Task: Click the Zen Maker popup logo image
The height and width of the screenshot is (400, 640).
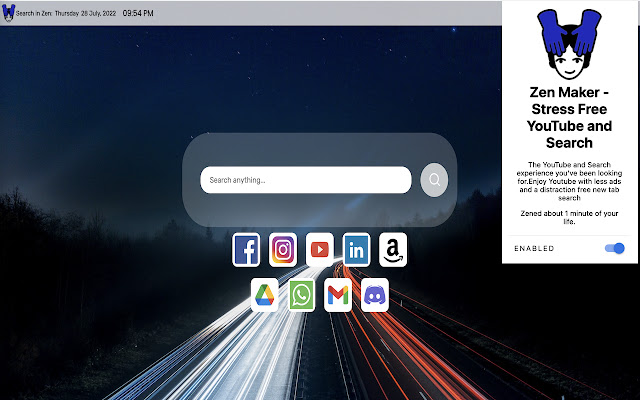Action: pyautogui.click(x=569, y=44)
